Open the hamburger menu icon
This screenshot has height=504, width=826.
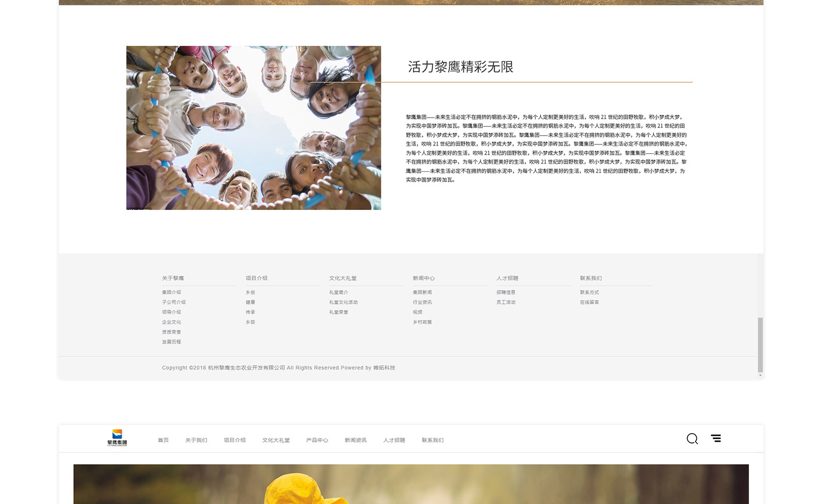716,438
